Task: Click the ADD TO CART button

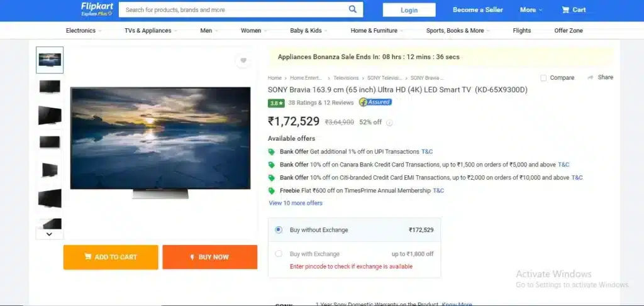Action: coord(111,257)
